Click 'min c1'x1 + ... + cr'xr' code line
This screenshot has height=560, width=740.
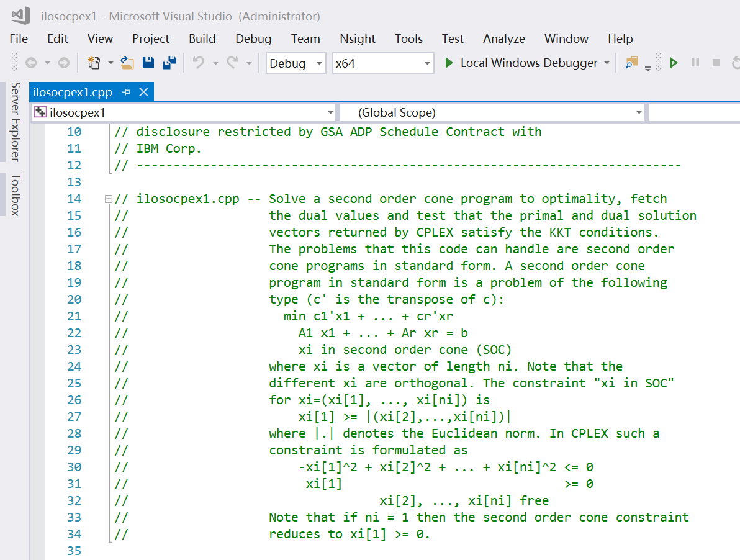point(368,316)
